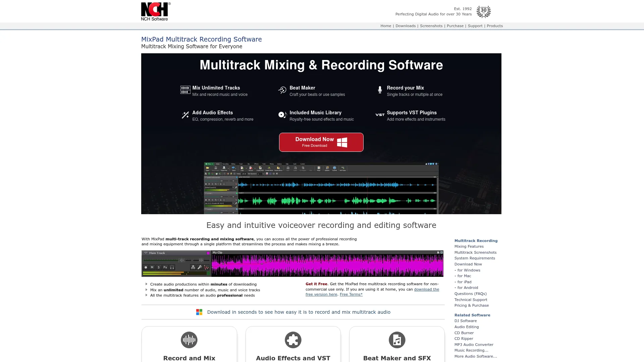This screenshot has width=644, height=362.
Task: Open the Time Signature dropdown in hero screenshot
Action: 260,174
